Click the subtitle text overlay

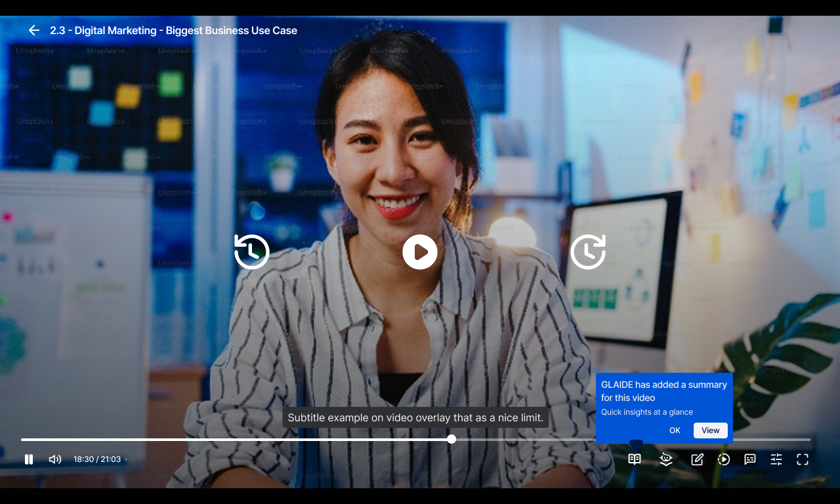point(415,418)
